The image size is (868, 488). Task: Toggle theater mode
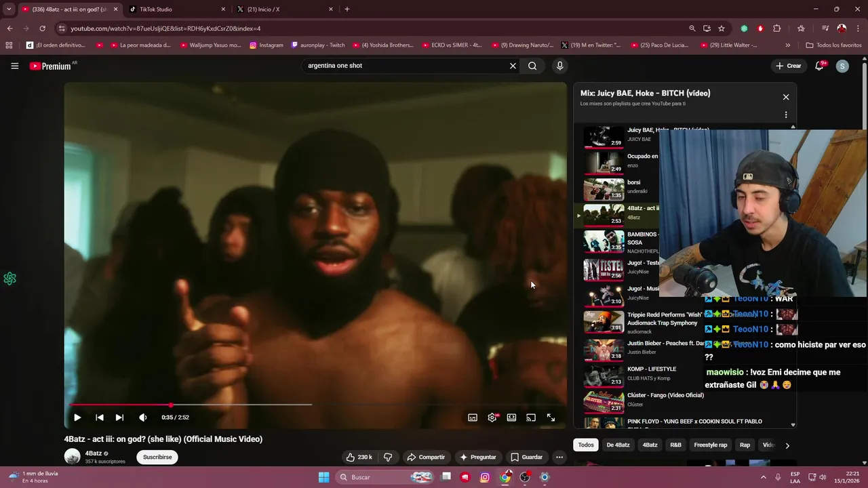(x=511, y=418)
